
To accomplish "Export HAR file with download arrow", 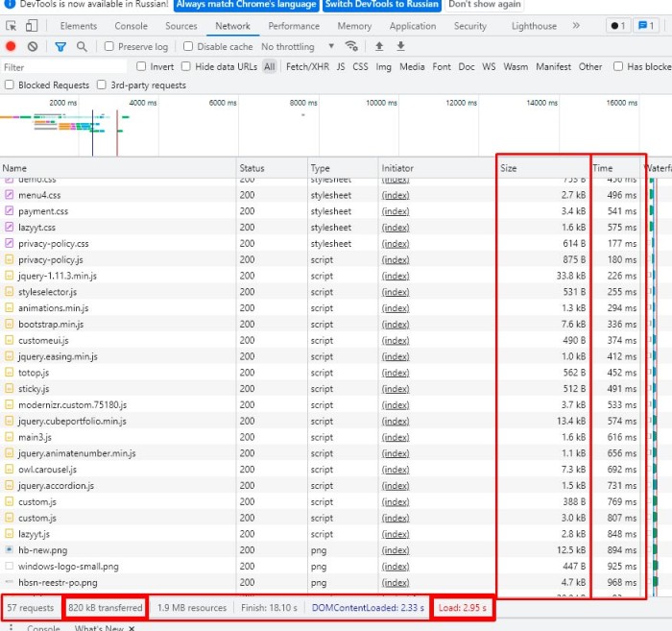I will coord(400,46).
